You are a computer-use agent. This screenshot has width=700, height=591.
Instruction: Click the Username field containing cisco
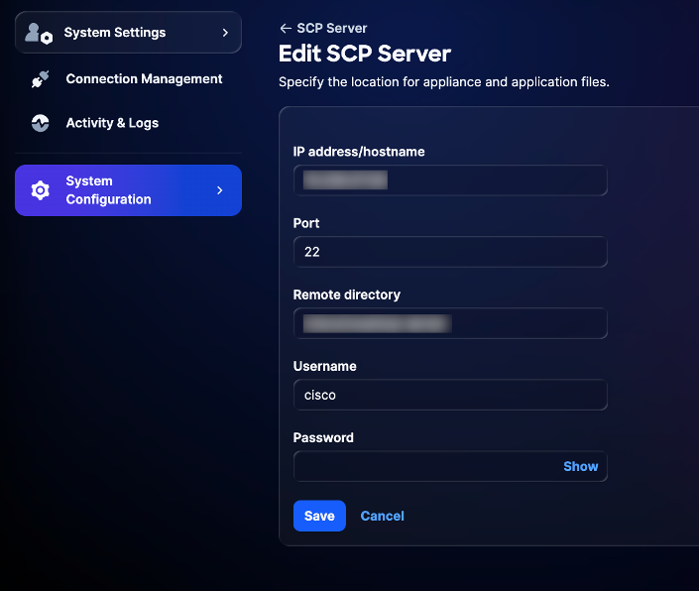point(450,395)
